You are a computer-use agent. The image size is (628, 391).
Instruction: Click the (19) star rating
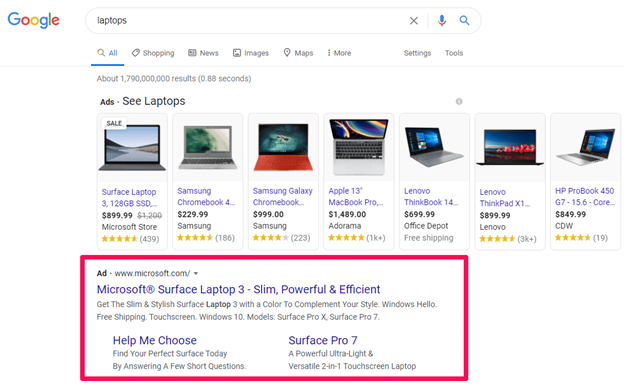click(x=581, y=238)
